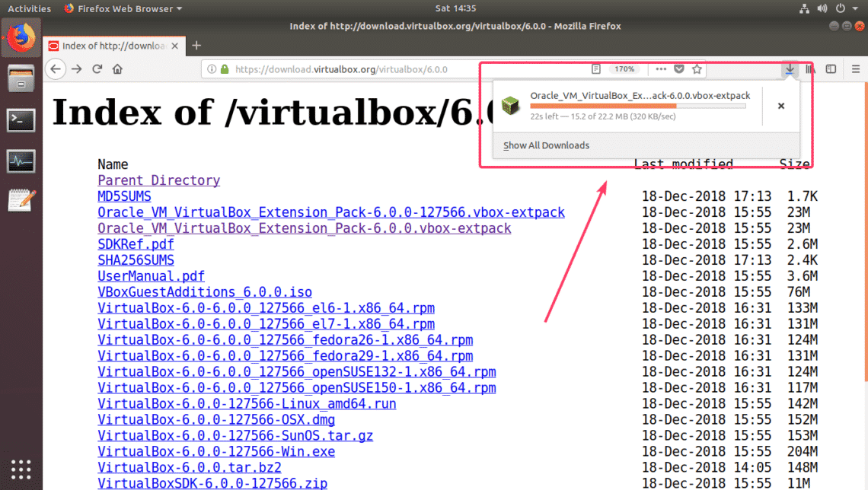Open the Firefox Web Browser app menu
Viewport: 868px width, 490px height.
tap(123, 8)
